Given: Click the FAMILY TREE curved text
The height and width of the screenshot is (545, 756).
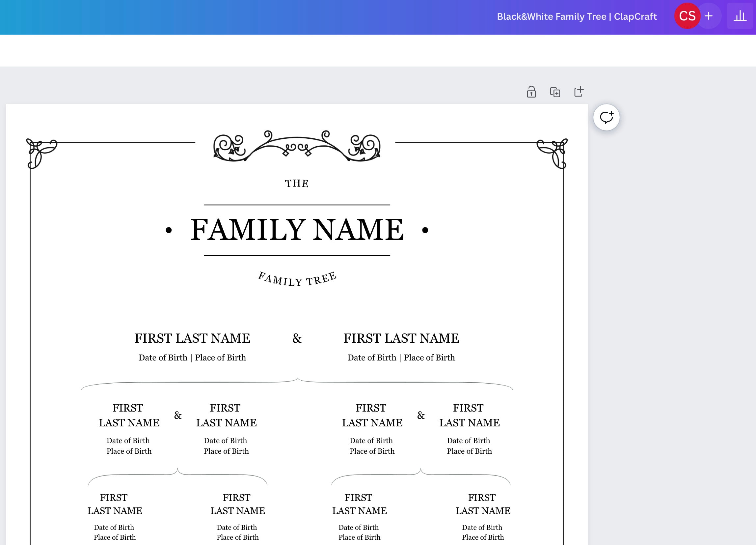Looking at the screenshot, I should click(297, 279).
